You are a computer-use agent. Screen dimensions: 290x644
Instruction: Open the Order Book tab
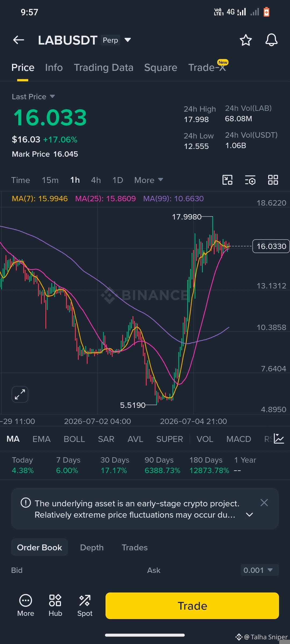click(x=39, y=547)
